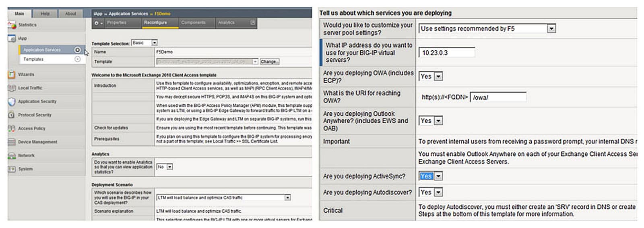This screenshot has height=228, width=644.
Task: Click the Wizards sidebar icon
Action: pos(12,75)
